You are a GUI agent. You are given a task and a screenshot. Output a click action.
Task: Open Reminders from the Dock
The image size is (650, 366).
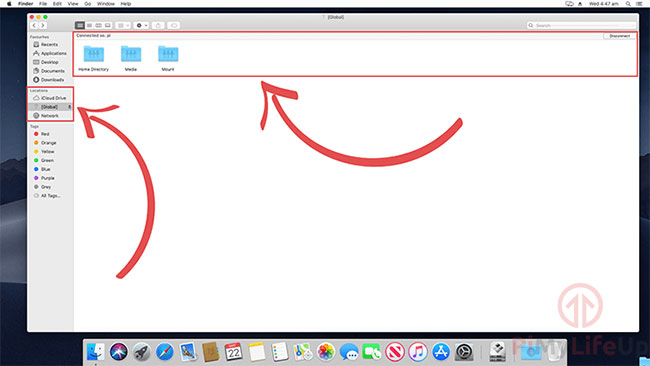(280, 352)
